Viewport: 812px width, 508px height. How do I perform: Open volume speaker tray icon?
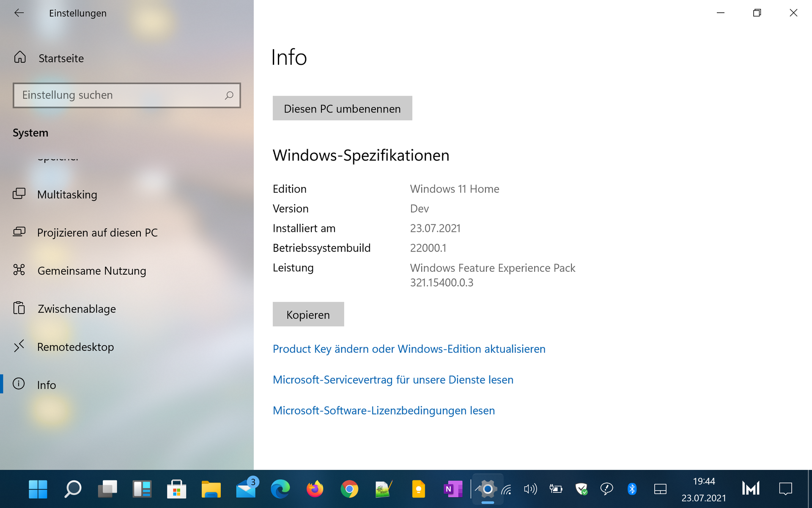[x=530, y=490]
